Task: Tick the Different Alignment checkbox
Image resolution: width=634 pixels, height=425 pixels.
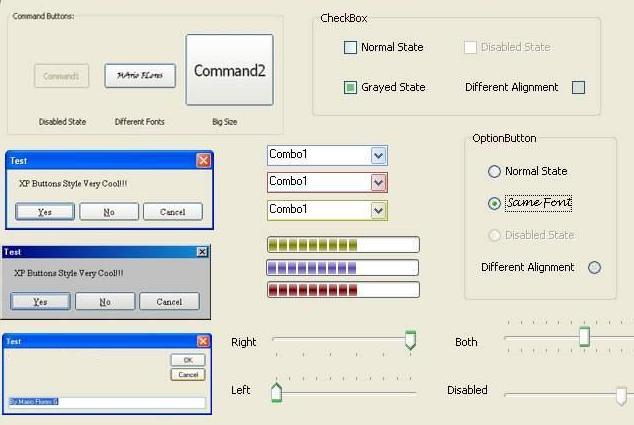Action: point(578,87)
